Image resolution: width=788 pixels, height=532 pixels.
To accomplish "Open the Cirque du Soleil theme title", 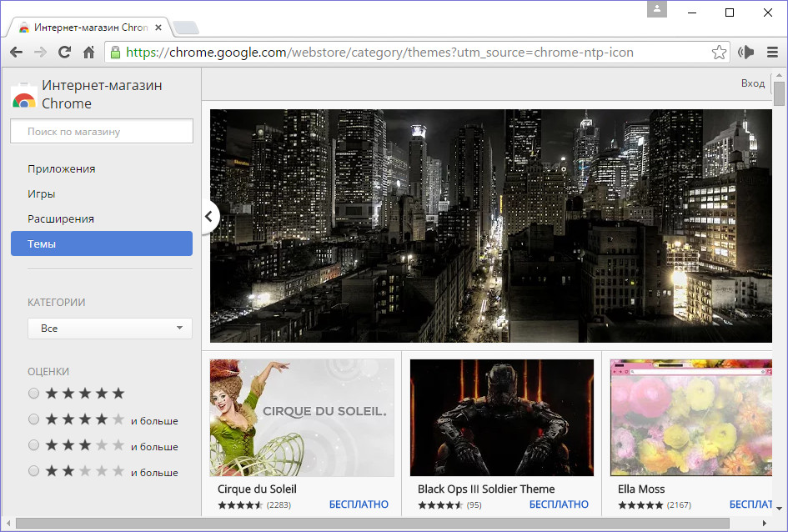I will [x=257, y=489].
